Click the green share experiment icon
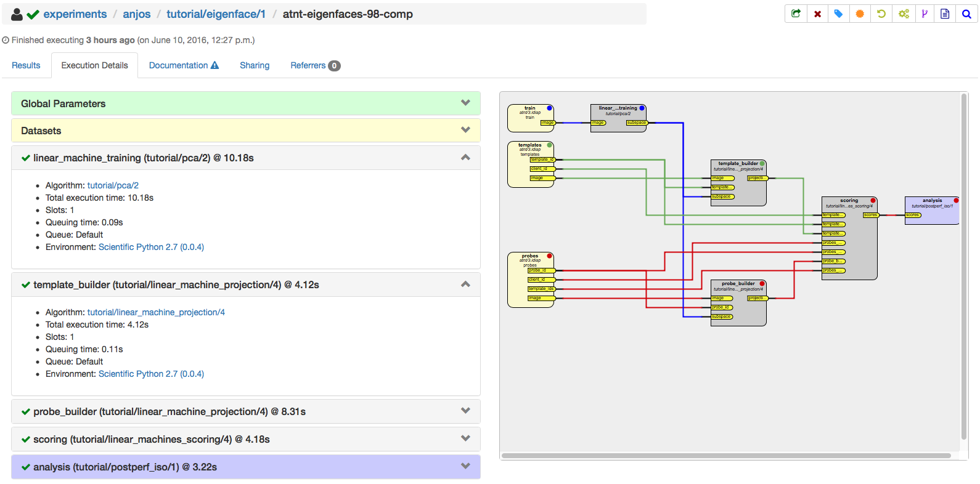Screen dimensions: 980x484 (x=796, y=14)
